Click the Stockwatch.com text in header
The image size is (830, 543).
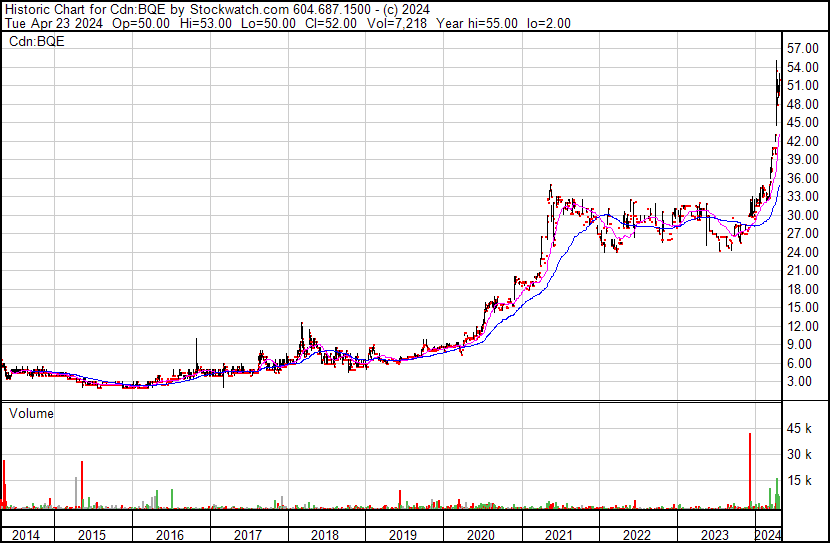[239, 8]
